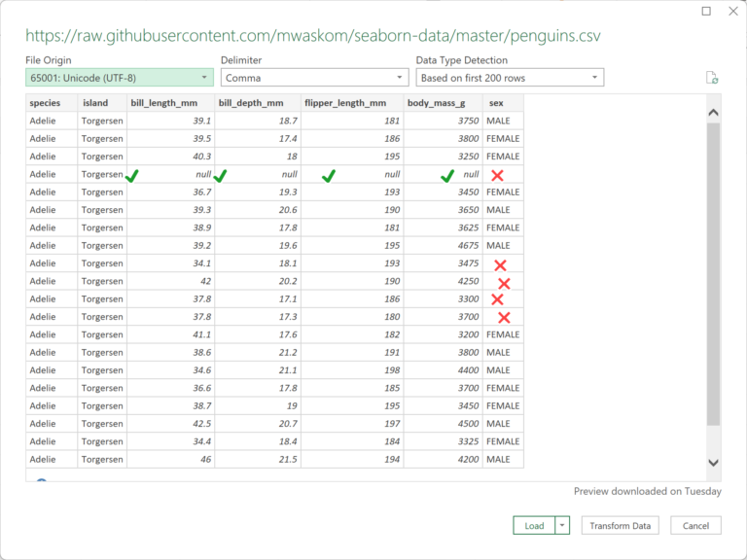Select the bill_depth_mm column header
747x560 pixels.
pyautogui.click(x=258, y=103)
